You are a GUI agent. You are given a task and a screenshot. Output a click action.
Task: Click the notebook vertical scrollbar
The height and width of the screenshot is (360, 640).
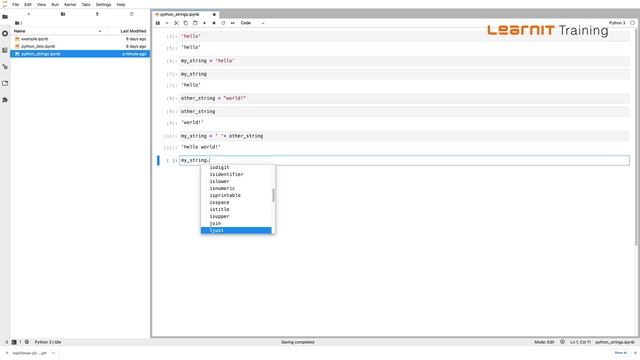pos(636,137)
